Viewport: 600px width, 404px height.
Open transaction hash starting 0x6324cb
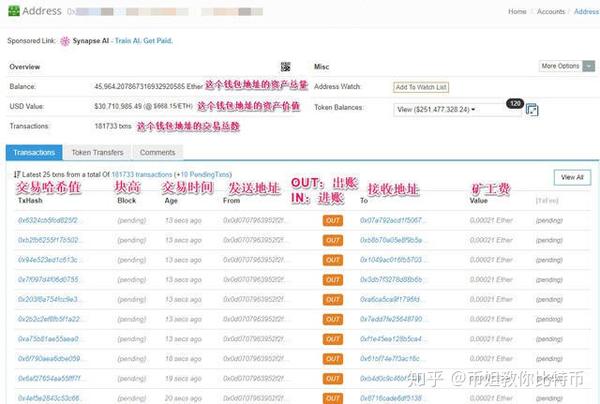coord(48,220)
